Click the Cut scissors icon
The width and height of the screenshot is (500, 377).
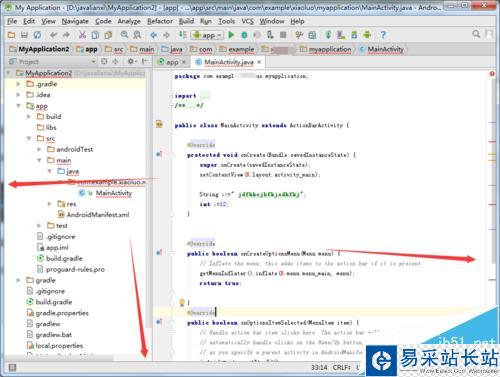[82, 35]
